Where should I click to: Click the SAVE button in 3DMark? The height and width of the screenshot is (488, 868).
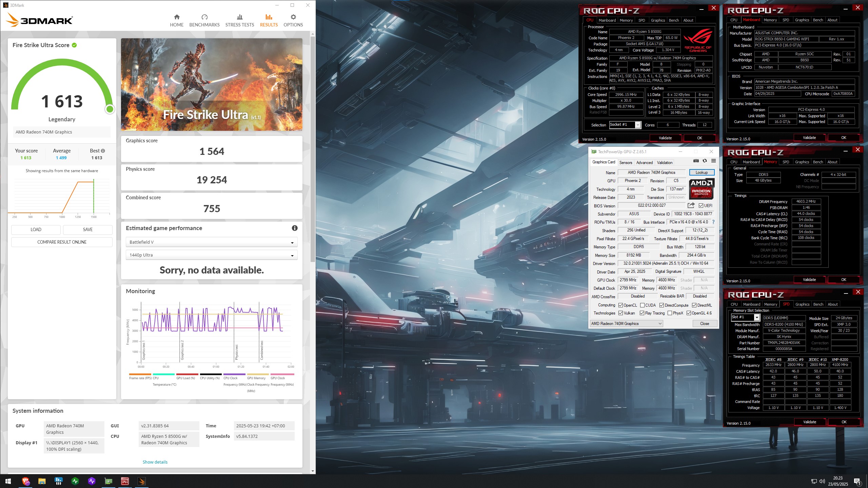[88, 230]
